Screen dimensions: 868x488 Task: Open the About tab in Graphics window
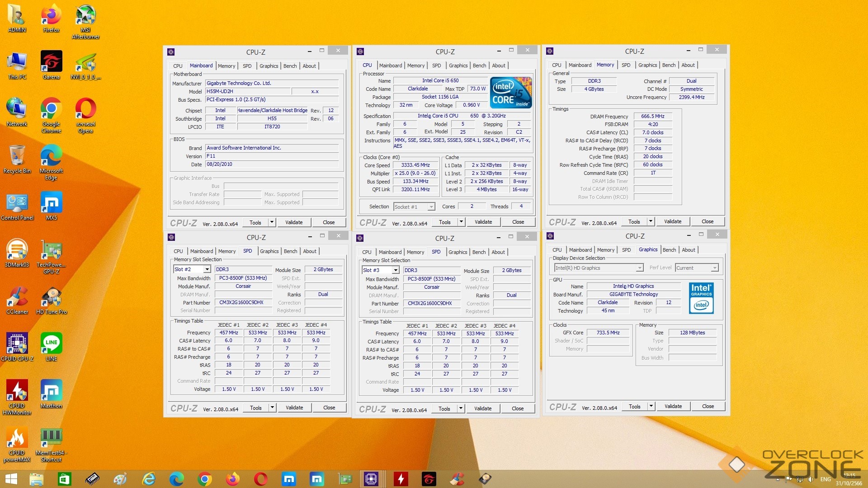688,250
